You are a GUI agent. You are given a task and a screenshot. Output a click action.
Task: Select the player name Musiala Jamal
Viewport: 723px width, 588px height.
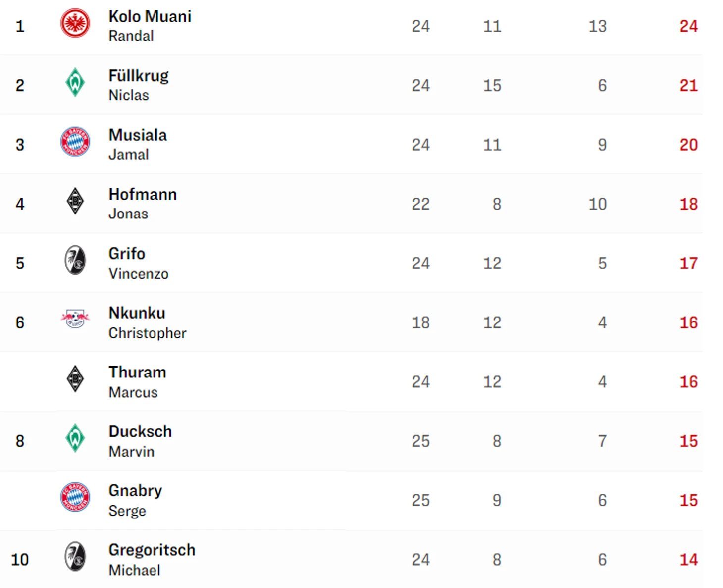click(x=137, y=144)
